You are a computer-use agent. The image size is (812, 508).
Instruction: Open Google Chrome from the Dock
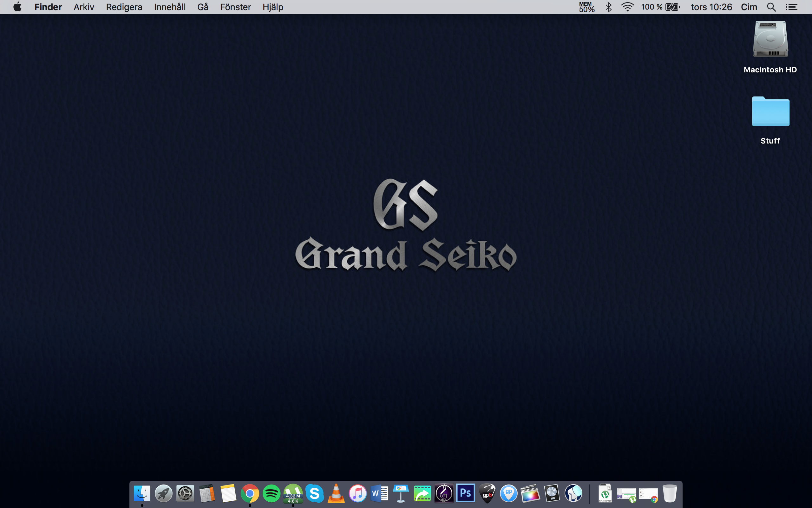(250, 493)
